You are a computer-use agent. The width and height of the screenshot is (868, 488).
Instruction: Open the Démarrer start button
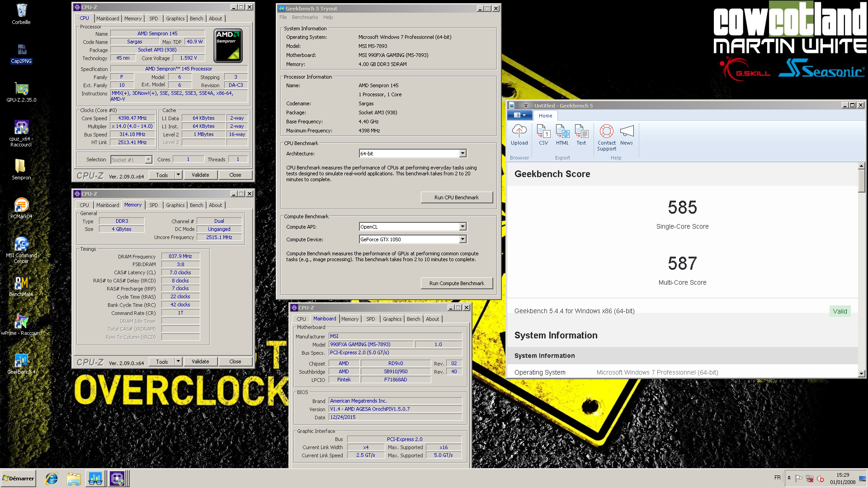tap(18, 479)
